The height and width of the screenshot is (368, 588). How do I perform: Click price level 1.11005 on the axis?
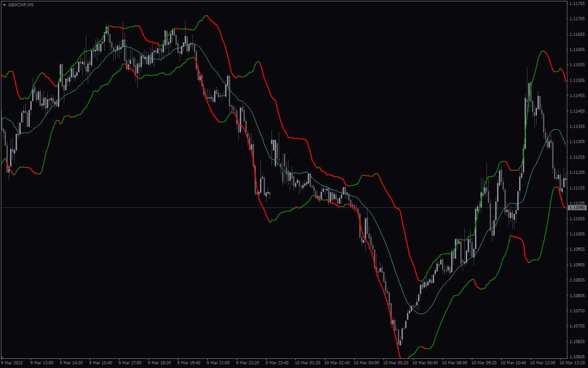coord(577,234)
